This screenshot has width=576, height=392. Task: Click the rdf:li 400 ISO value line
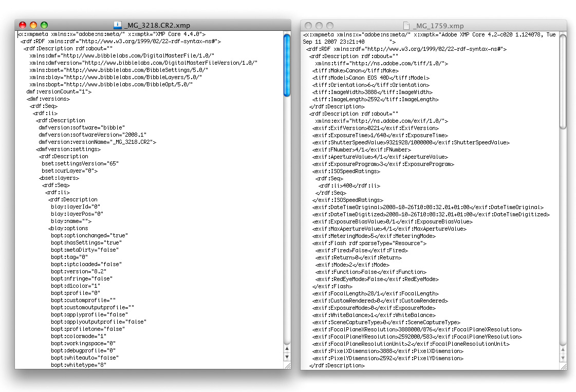coord(349,186)
